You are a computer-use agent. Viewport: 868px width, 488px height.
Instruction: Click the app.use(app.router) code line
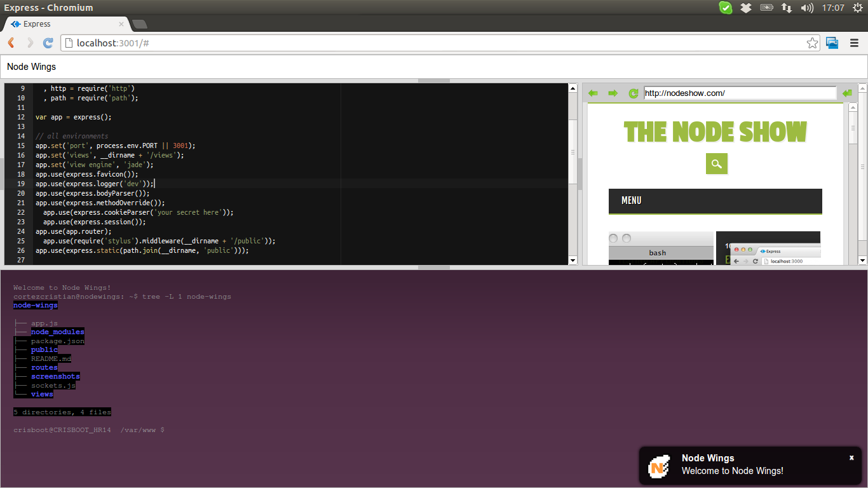point(74,231)
